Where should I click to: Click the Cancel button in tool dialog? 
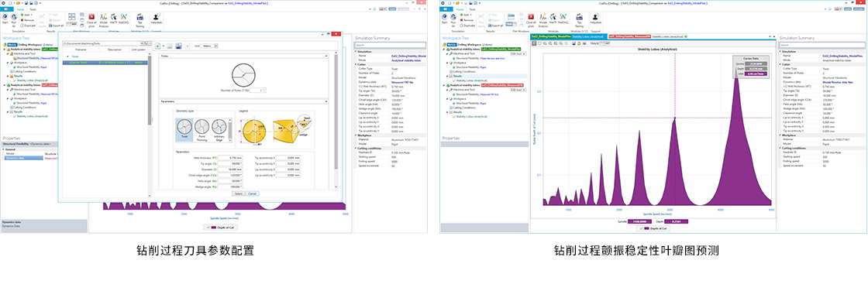click(x=252, y=193)
